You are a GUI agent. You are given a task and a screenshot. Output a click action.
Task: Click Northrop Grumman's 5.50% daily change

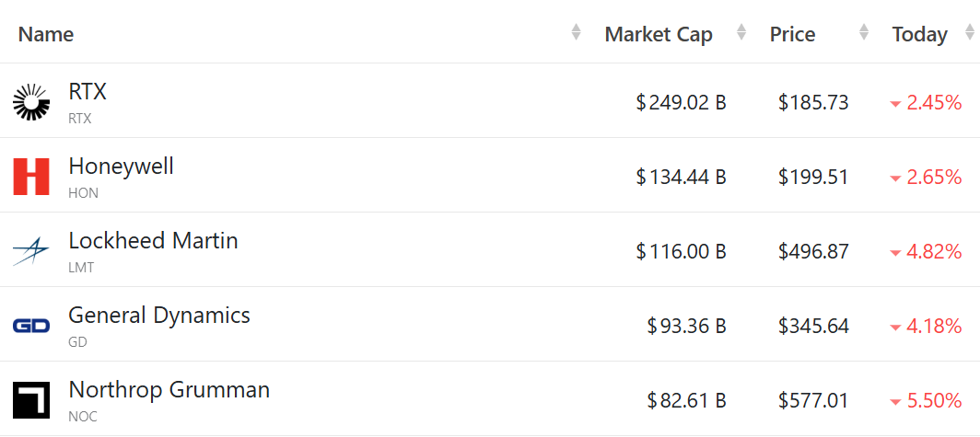point(933,400)
